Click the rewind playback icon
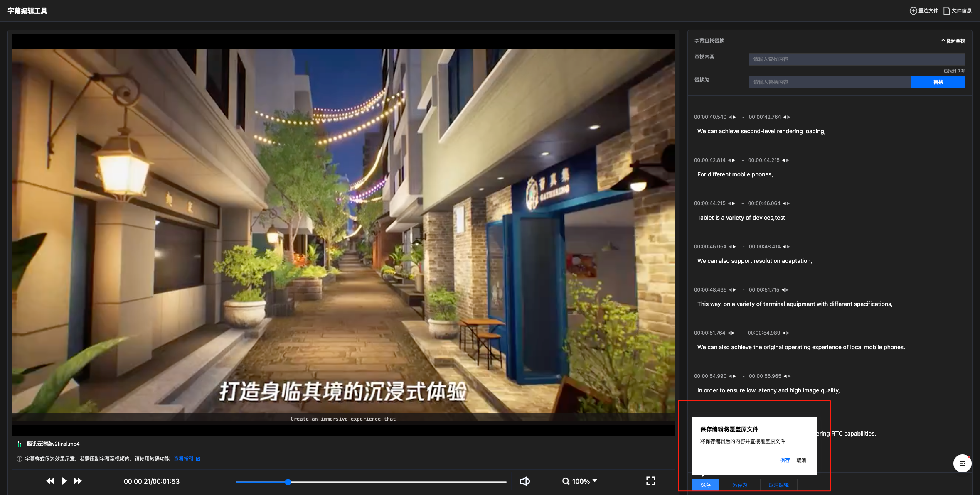This screenshot has height=495, width=980. click(50, 481)
